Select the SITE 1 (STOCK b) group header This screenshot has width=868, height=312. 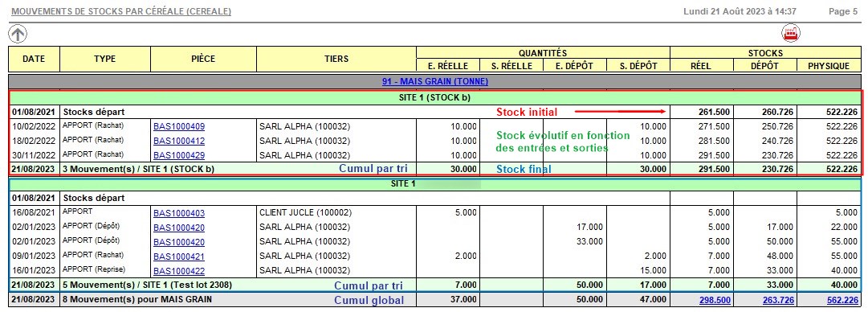[x=434, y=97]
